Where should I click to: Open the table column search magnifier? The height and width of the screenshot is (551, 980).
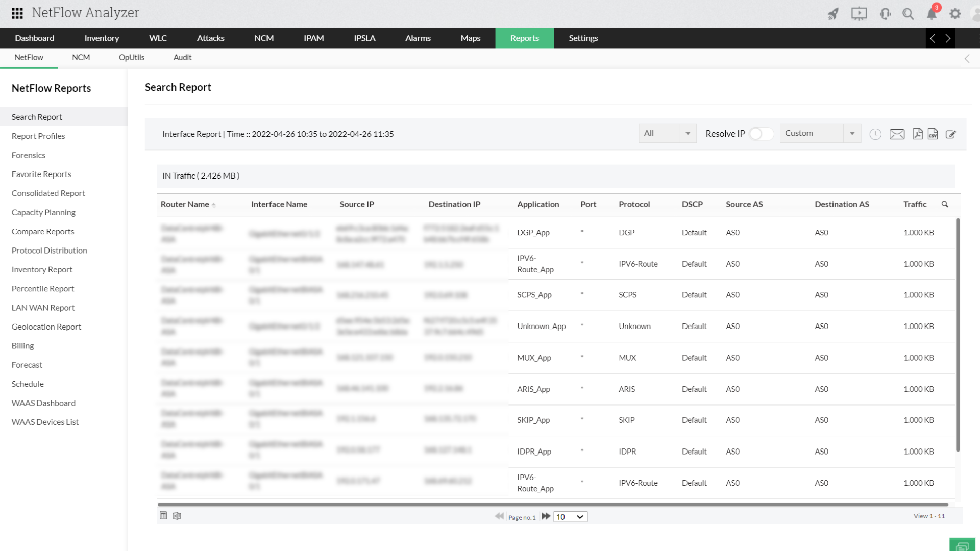[945, 204]
